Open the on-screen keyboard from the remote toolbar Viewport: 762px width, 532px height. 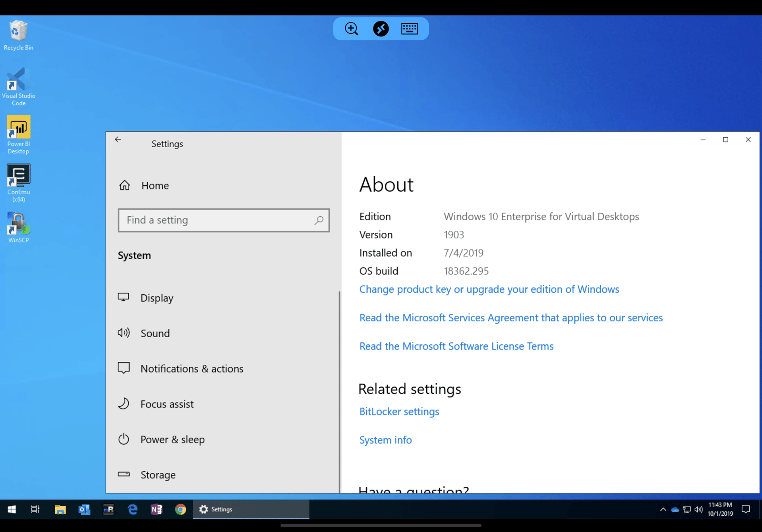click(410, 28)
